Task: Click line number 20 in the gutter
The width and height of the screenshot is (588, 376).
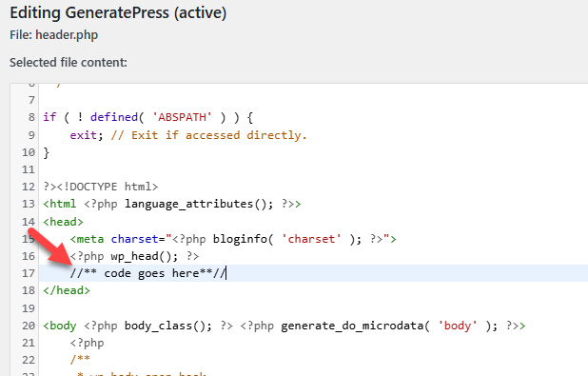Action: pyautogui.click(x=29, y=326)
